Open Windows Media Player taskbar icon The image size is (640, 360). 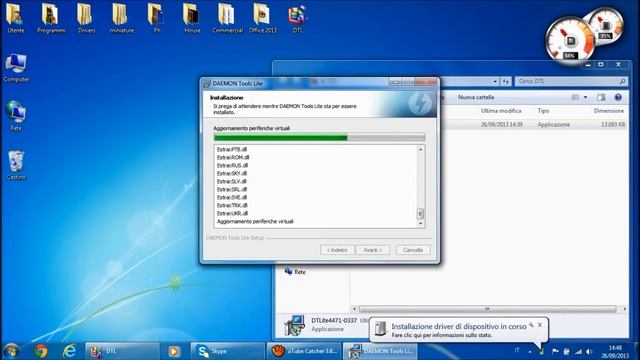click(174, 351)
